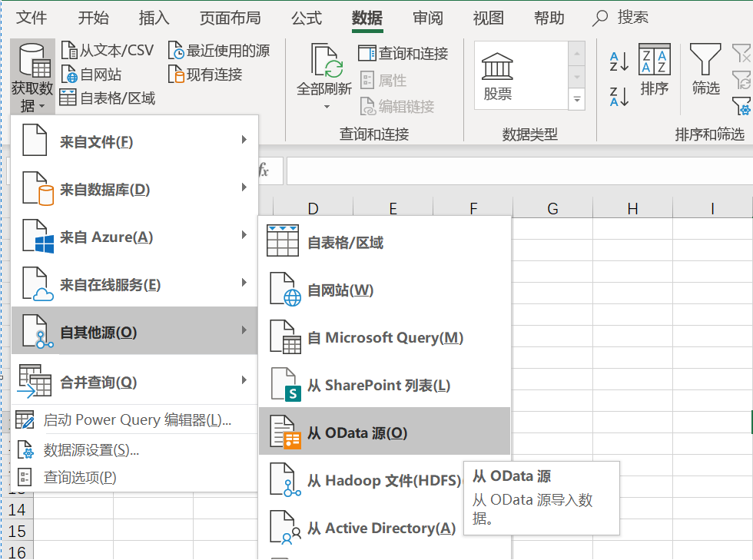This screenshot has height=560, width=753.
Task: Click the 从文本/CSV import icon
Action: click(x=69, y=51)
